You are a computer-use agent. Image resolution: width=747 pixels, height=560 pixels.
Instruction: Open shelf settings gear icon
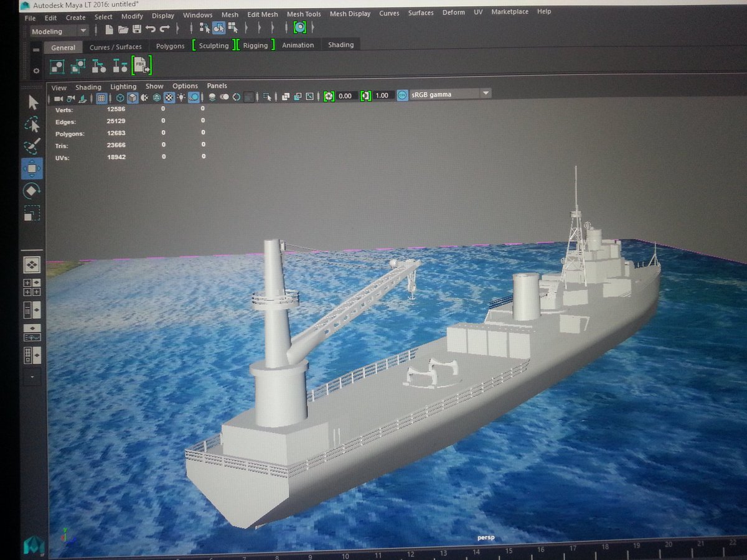pos(36,71)
